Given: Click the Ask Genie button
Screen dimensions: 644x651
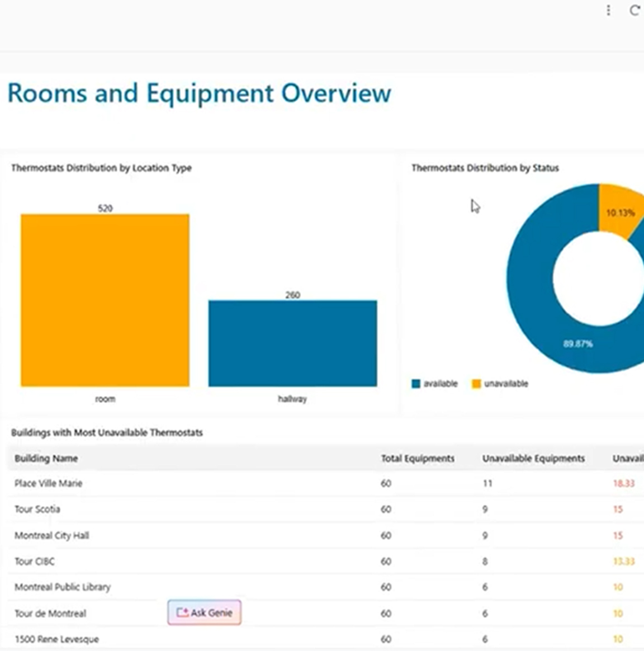Looking at the screenshot, I should [205, 612].
